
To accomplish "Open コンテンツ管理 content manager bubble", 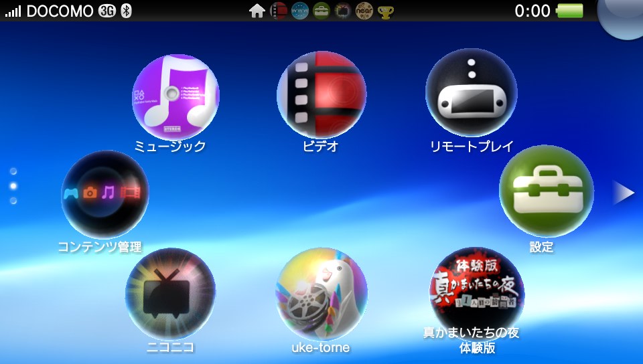I will click(105, 195).
